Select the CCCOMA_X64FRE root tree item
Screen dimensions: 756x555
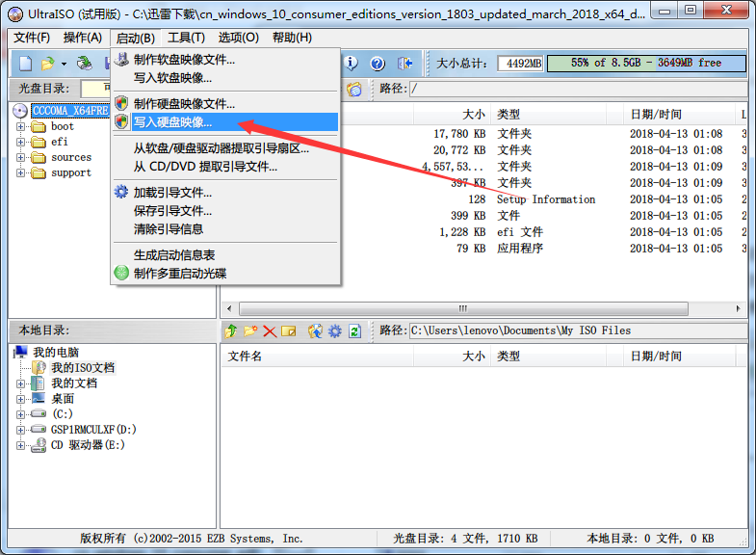[x=70, y=111]
